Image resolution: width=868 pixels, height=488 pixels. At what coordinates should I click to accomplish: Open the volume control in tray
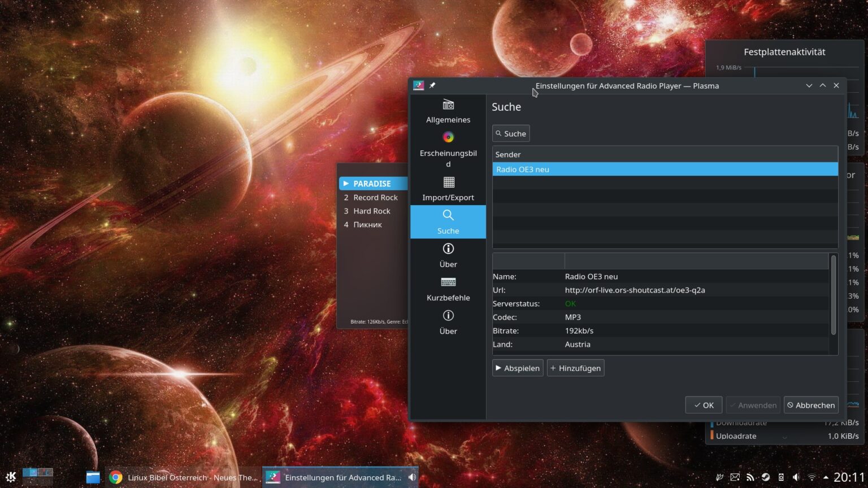pos(796,477)
